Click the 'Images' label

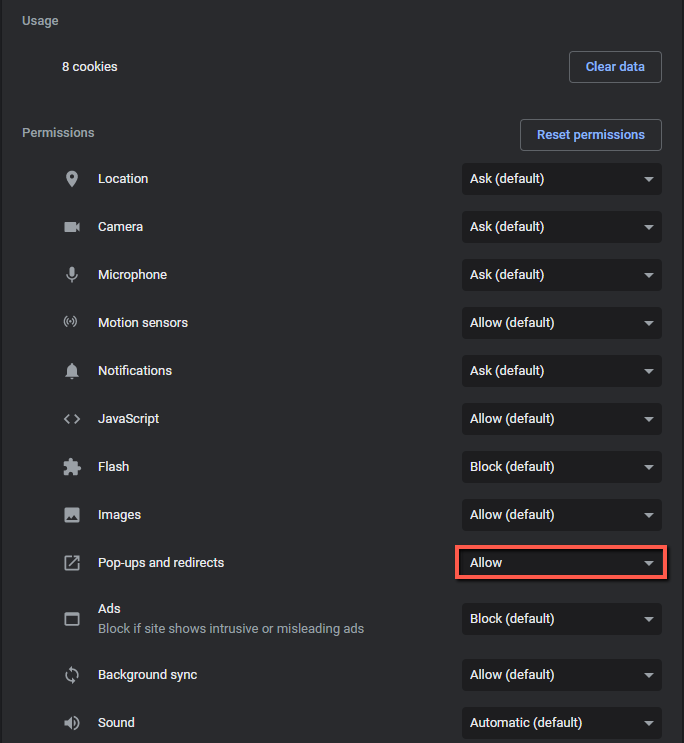tap(119, 515)
